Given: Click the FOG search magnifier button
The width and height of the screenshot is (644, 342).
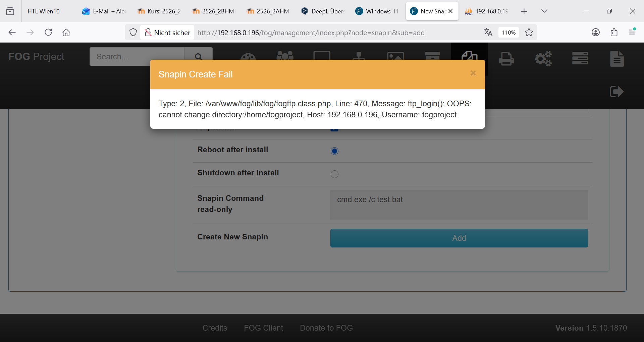Looking at the screenshot, I should coord(199,56).
